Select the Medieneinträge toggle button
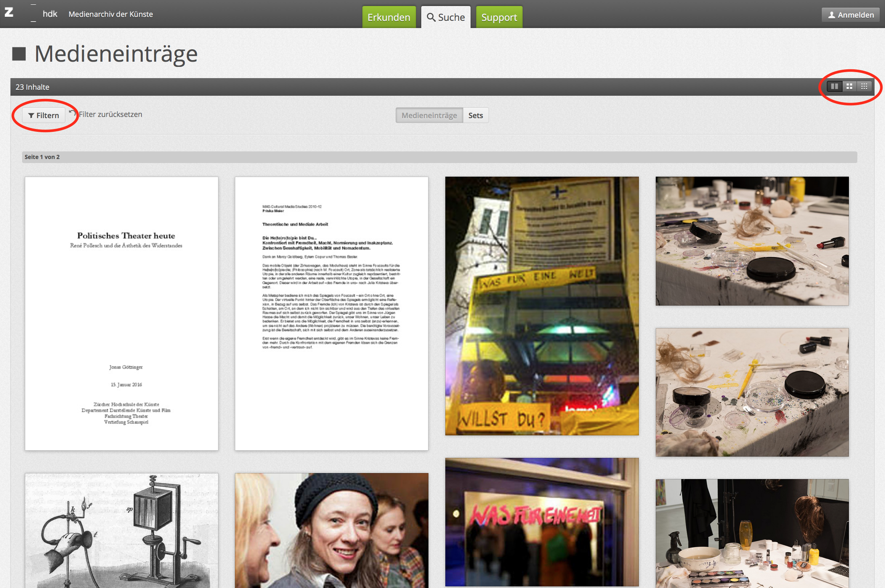The width and height of the screenshot is (885, 588). [429, 115]
